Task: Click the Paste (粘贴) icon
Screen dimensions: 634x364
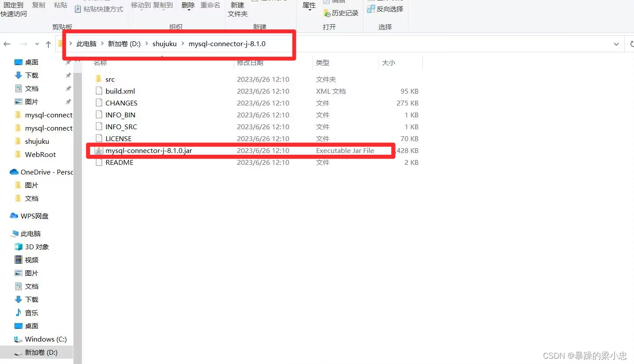Action: tap(60, 5)
